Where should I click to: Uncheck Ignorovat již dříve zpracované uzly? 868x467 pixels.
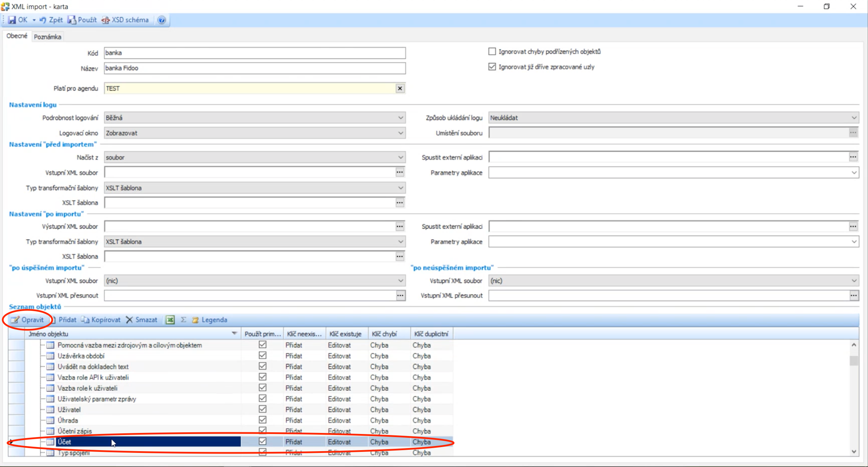coord(492,67)
